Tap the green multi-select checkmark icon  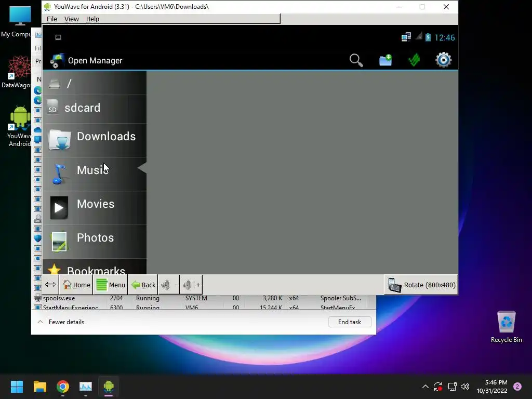coord(414,60)
